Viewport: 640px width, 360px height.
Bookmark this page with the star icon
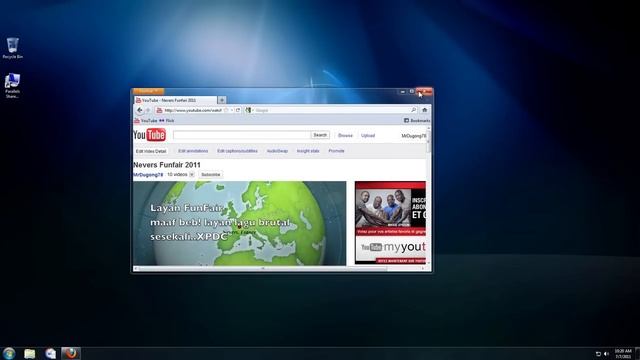[226, 110]
